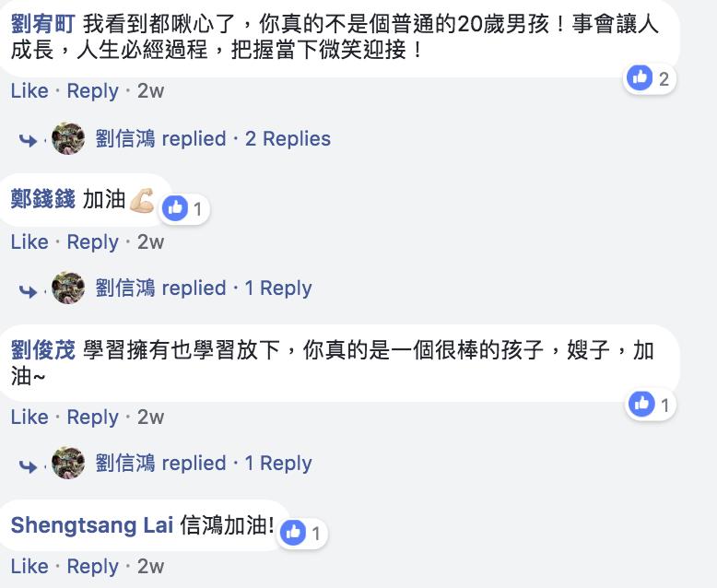Click the reply arrow icon under 劉宥町's comment
Image resolution: width=717 pixels, height=588 pixels.
[29, 140]
